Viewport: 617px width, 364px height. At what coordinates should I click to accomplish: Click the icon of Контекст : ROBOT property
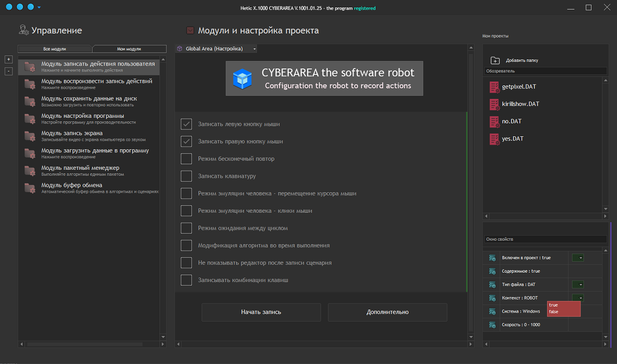pos(492,298)
